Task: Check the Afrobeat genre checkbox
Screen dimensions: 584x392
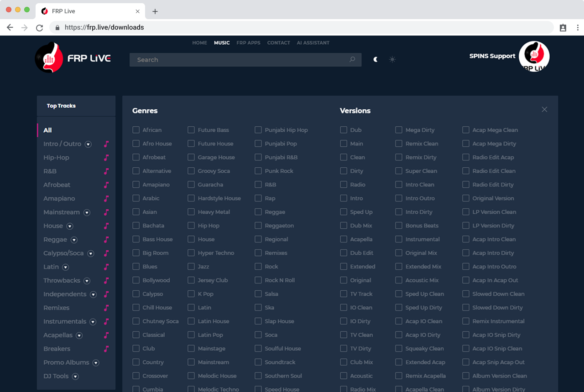Action: click(136, 157)
